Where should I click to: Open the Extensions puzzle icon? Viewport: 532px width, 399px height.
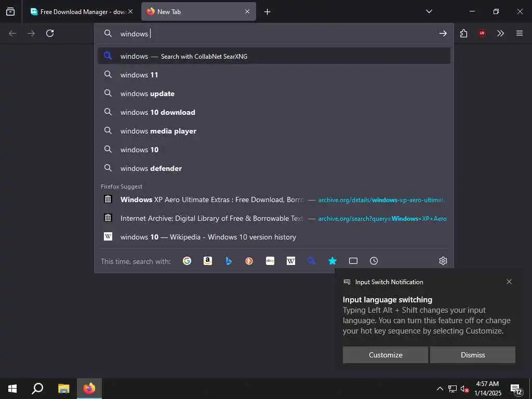tap(463, 33)
